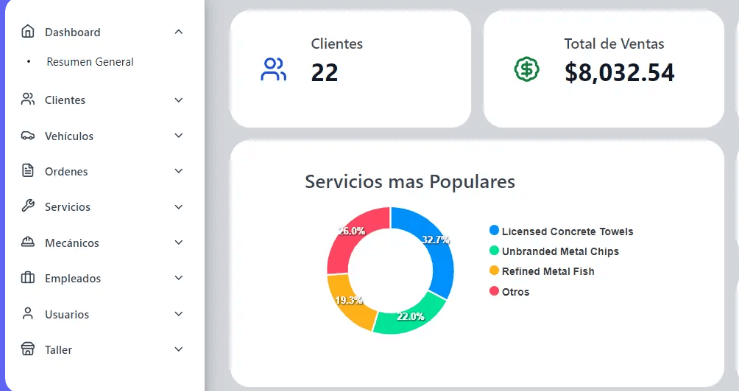The height and width of the screenshot is (391, 739).
Task: Expand the Clientes submenu chevron
Action: pos(179,100)
